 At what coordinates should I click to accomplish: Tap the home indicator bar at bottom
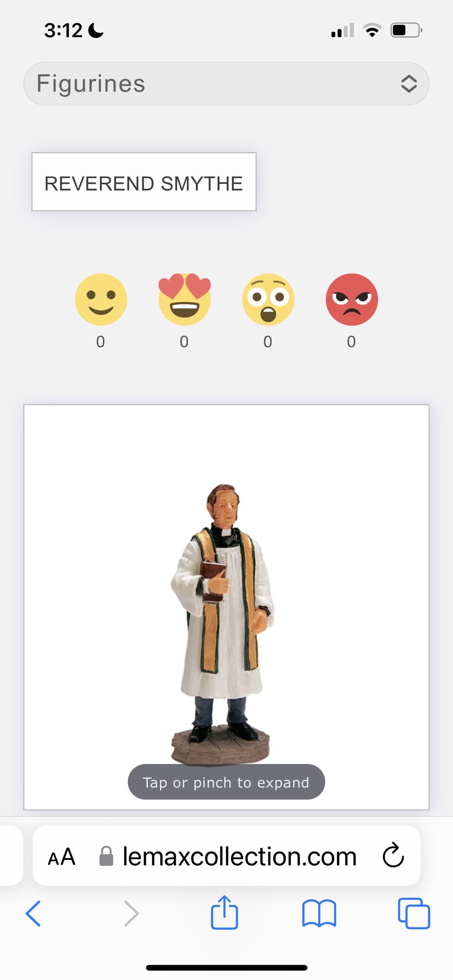(226, 968)
